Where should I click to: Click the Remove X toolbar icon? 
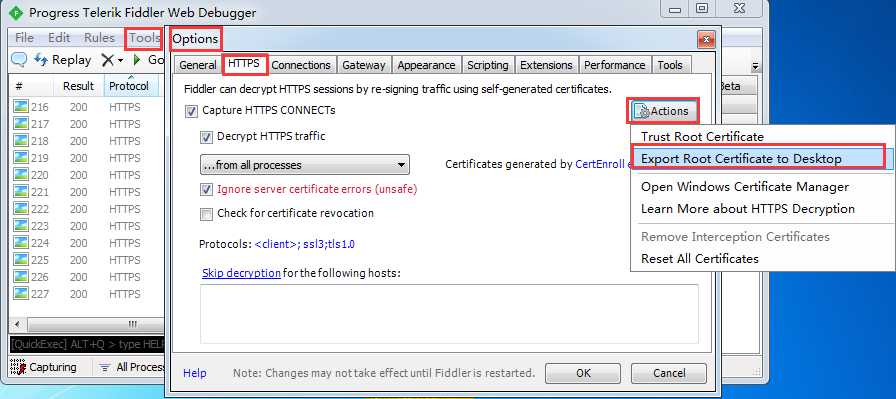(107, 59)
